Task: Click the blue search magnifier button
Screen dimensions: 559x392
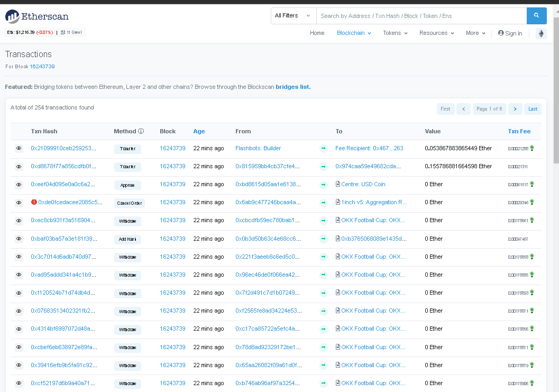Action: tap(537, 16)
